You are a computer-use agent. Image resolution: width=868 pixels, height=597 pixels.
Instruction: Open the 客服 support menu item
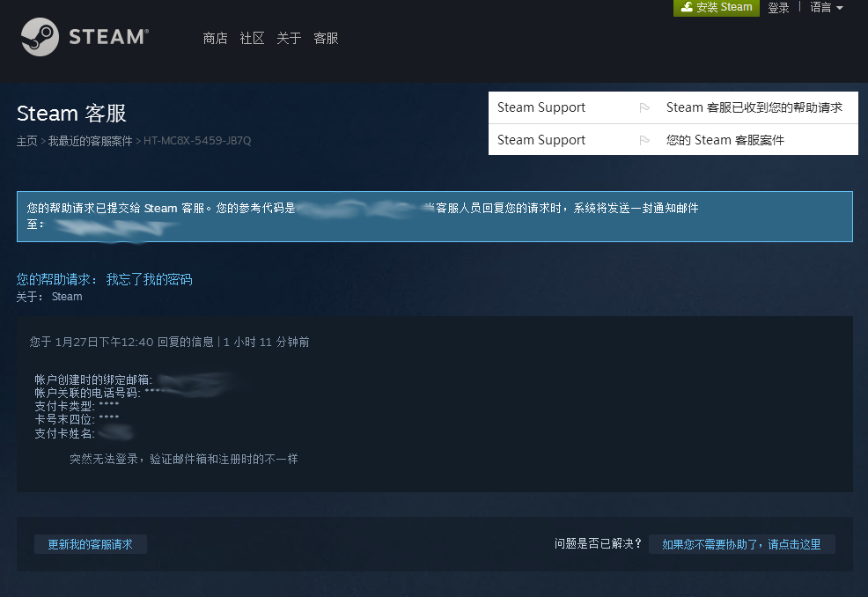tap(326, 38)
